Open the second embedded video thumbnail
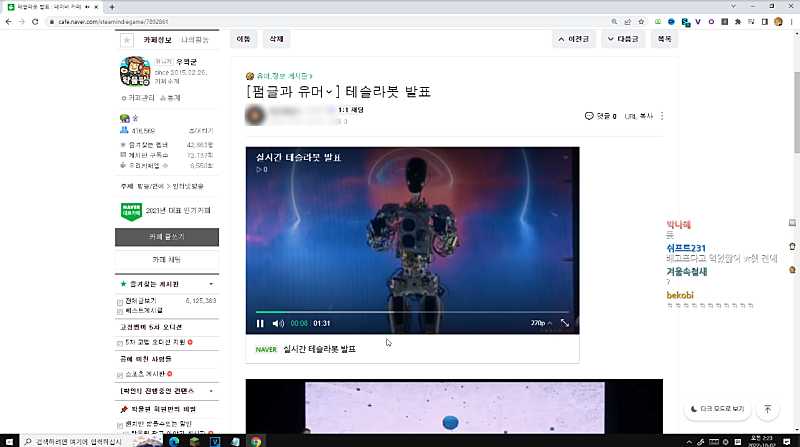Viewport: 800px width, 447px height. [454, 407]
